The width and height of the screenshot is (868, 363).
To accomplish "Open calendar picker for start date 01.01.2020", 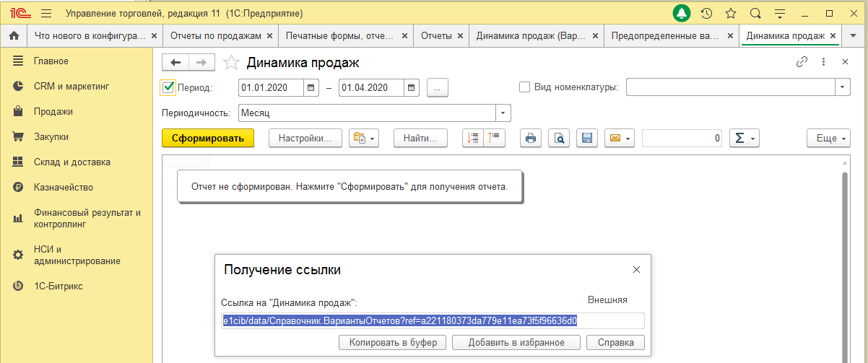I will (311, 88).
